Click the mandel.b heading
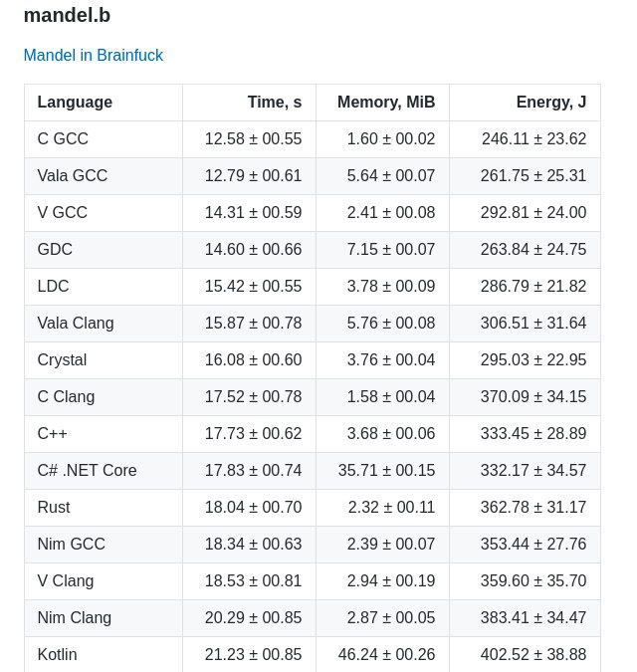637x672 pixels. point(68,15)
